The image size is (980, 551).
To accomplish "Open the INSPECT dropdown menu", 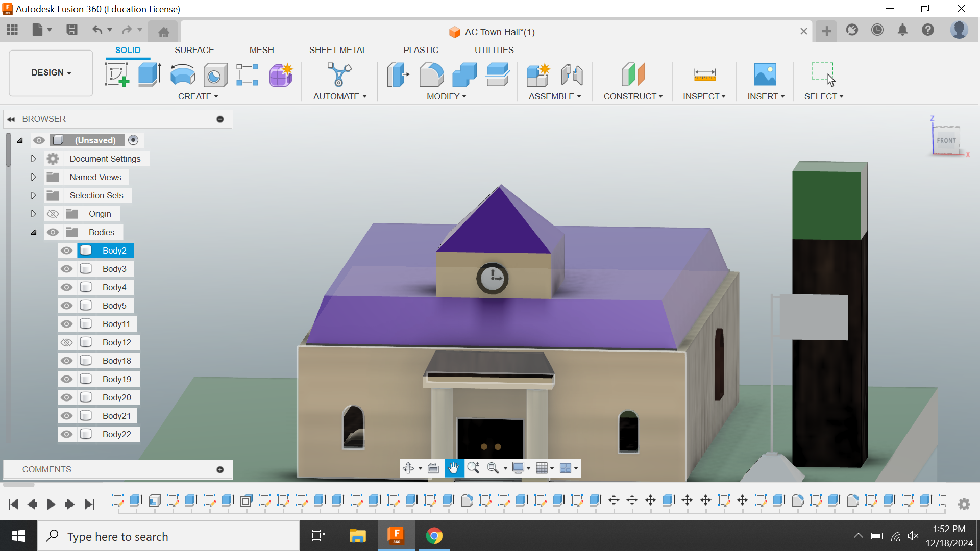I will pos(704,96).
